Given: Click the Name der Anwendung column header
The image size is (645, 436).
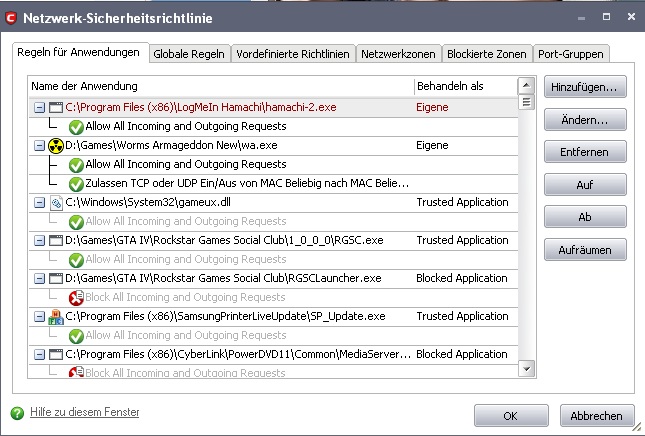Looking at the screenshot, I should (221, 86).
